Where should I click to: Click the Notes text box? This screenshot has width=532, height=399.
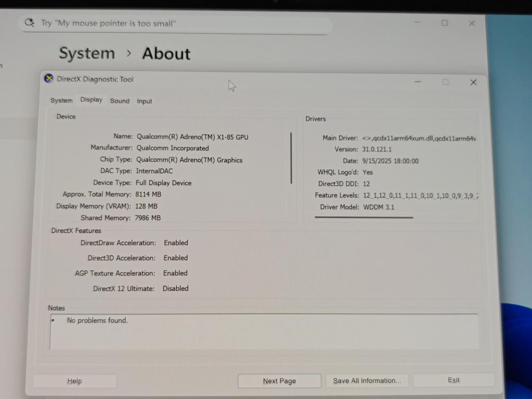(264, 331)
